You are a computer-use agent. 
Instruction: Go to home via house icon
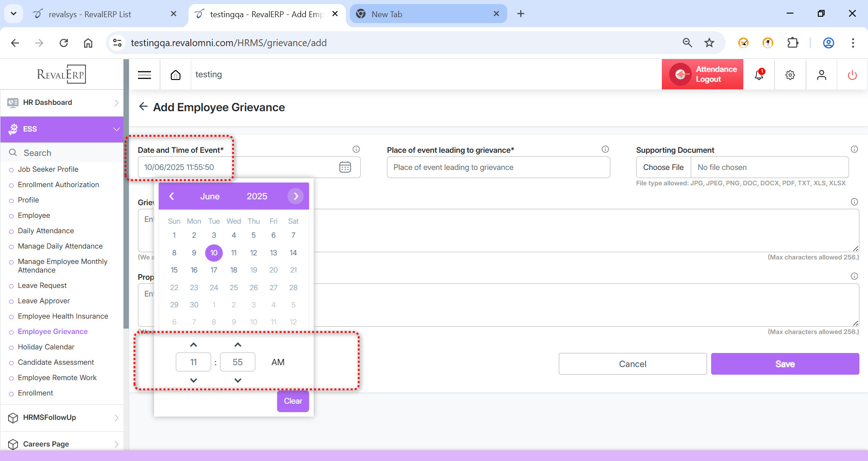point(175,75)
